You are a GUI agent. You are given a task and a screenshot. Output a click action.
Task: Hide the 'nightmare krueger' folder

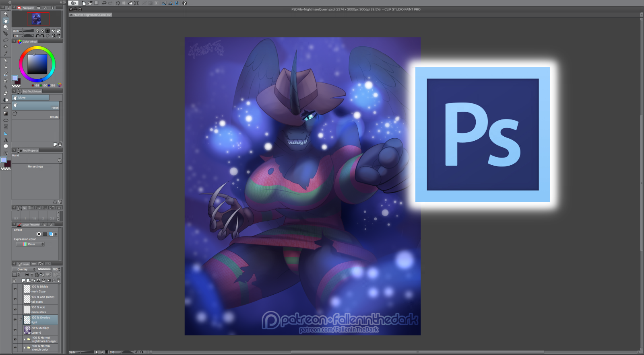click(x=15, y=339)
